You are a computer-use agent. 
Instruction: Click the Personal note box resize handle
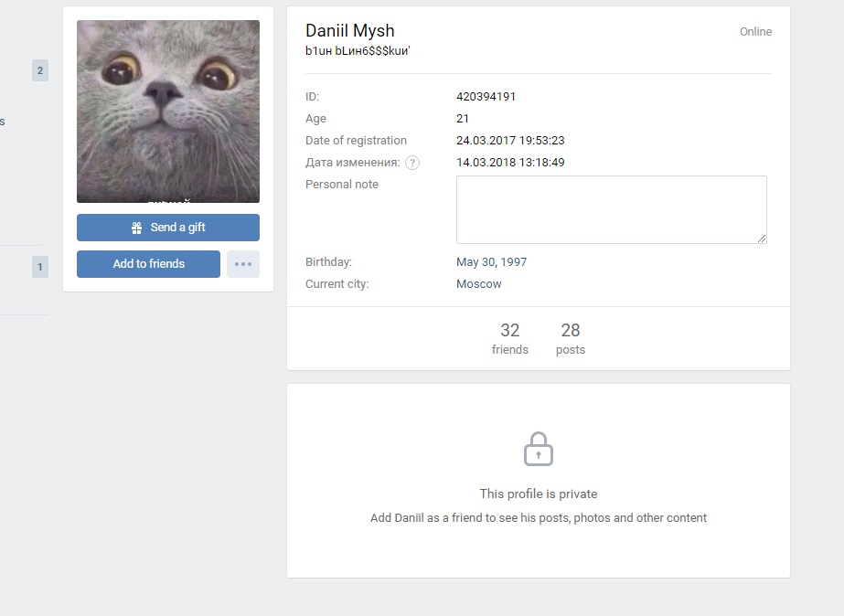pos(762,239)
